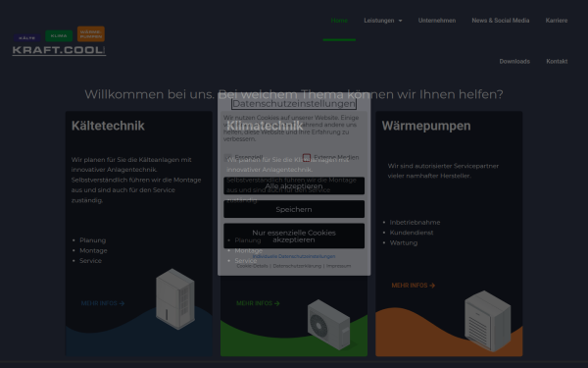Image resolution: width=588 pixels, height=368 pixels.
Task: Click the Klimatechnik air conditioner illustration
Action: (329, 325)
